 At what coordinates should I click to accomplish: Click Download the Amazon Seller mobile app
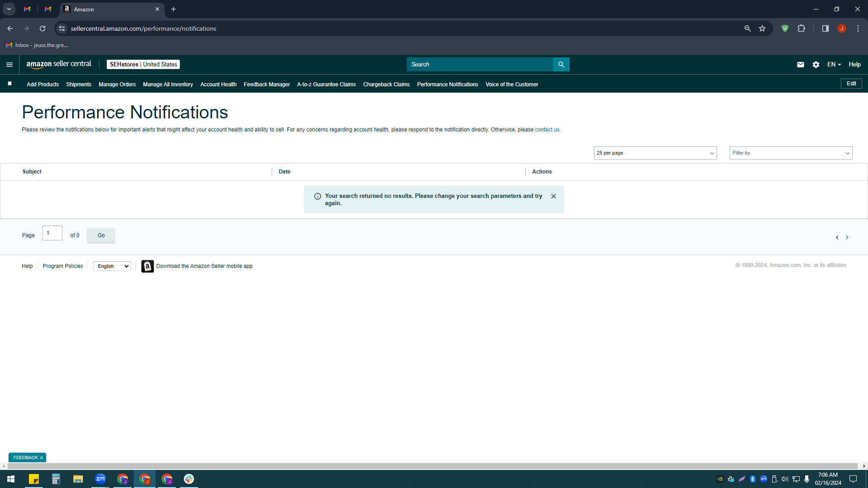coord(204,266)
